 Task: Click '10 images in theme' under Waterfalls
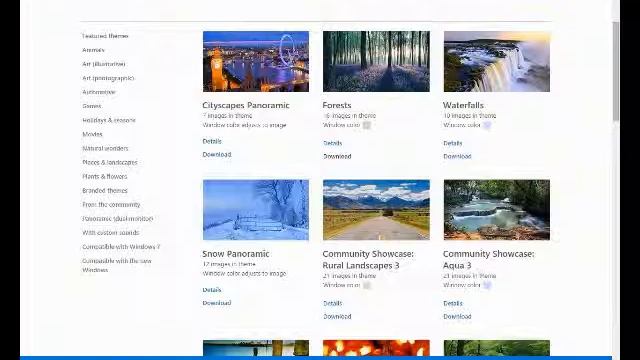pos(470,116)
